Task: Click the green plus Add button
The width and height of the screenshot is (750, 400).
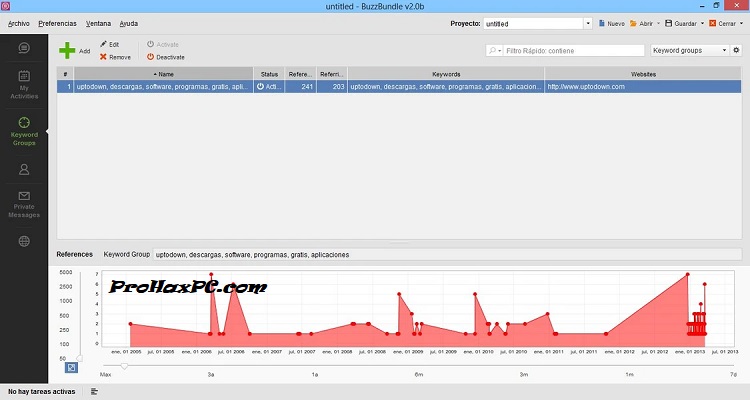Action: pos(75,50)
